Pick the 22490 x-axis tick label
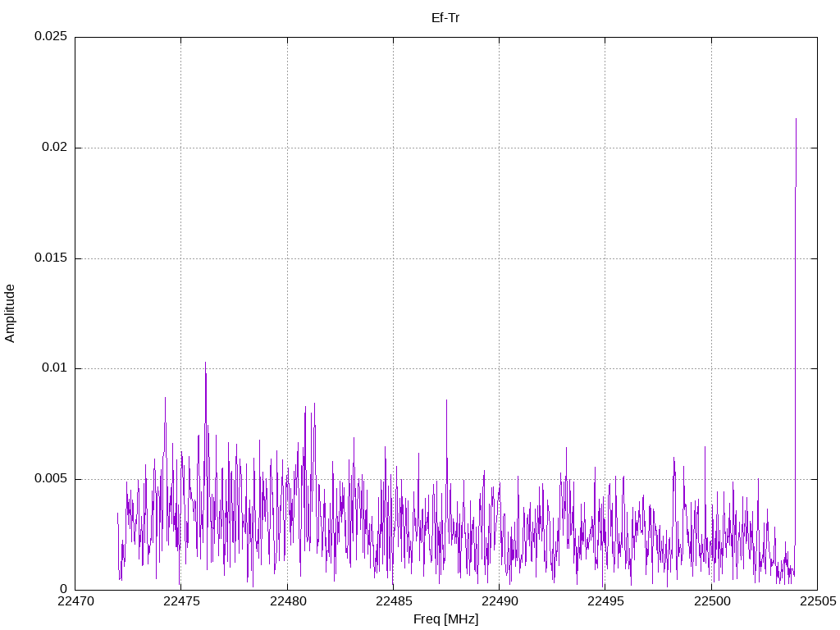Viewport: 840px width, 630px height. coord(499,602)
